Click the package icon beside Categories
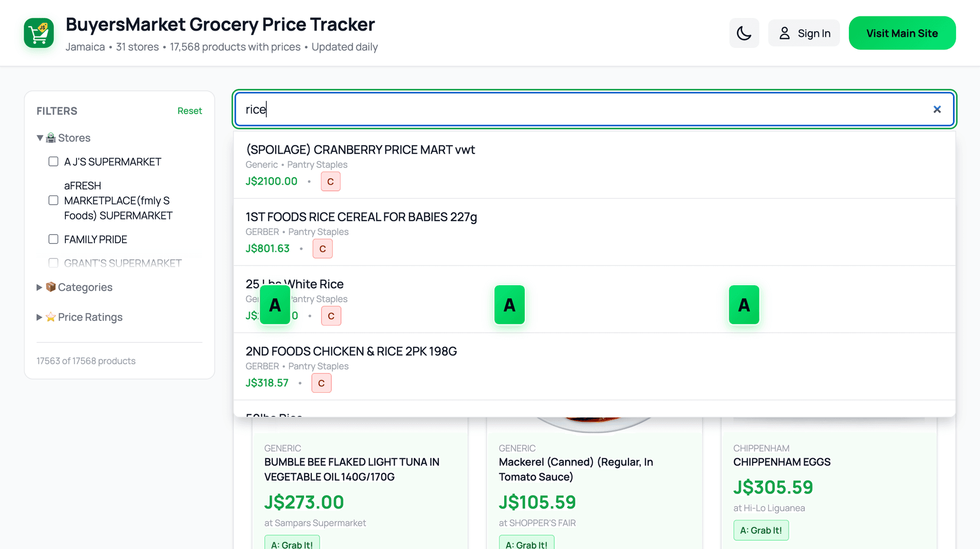This screenshot has width=980, height=549. pos(51,287)
